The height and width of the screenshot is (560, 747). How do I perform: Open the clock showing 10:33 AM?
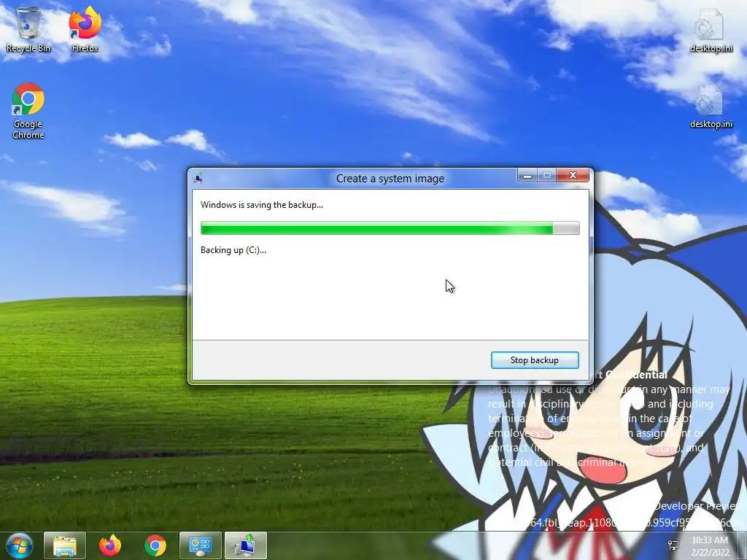coord(710,546)
